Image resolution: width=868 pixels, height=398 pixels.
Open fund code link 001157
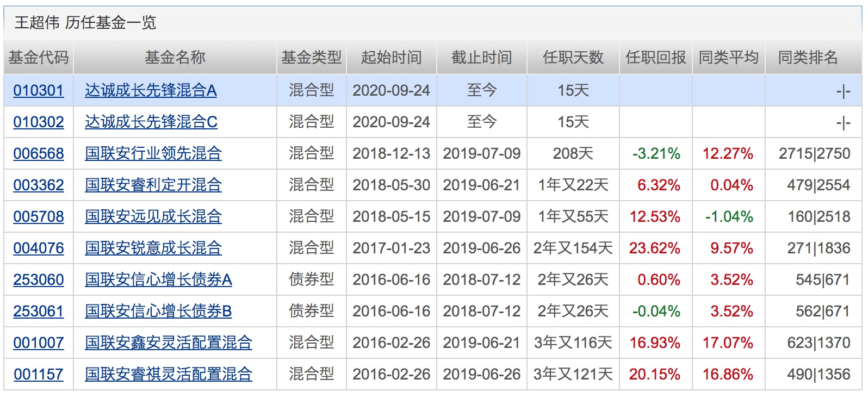(39, 374)
